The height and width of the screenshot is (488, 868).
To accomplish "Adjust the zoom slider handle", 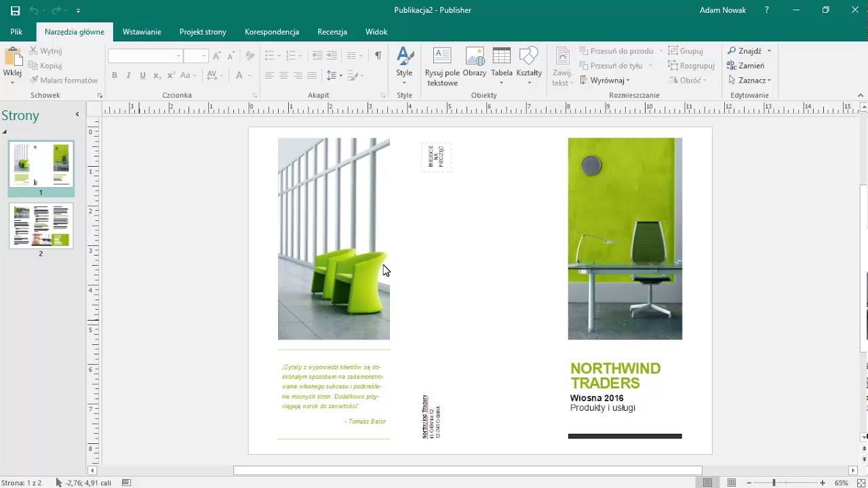I will click(774, 483).
